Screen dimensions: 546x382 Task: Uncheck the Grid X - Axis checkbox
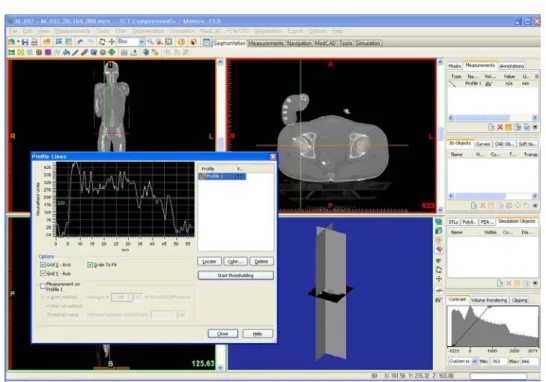click(x=43, y=265)
